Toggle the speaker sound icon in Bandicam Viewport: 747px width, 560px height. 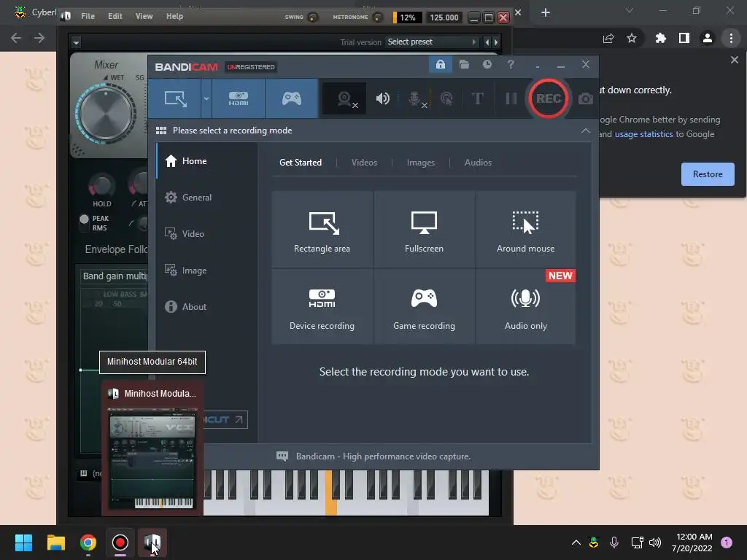[x=382, y=98]
